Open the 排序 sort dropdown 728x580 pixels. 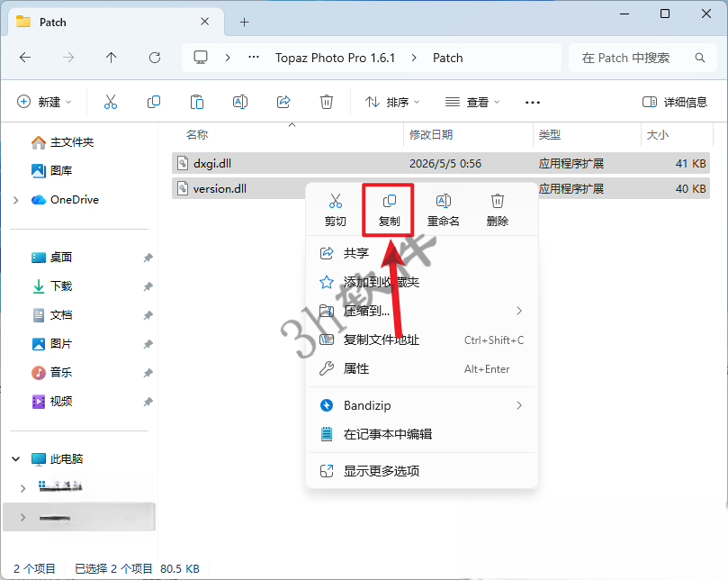pyautogui.click(x=391, y=102)
